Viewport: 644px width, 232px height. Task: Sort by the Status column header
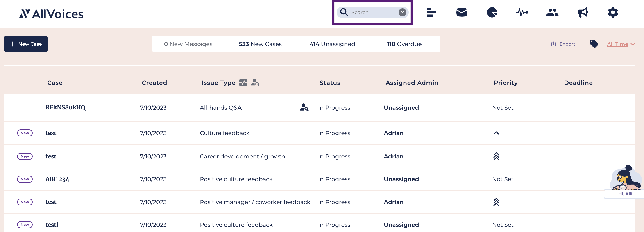tap(330, 83)
